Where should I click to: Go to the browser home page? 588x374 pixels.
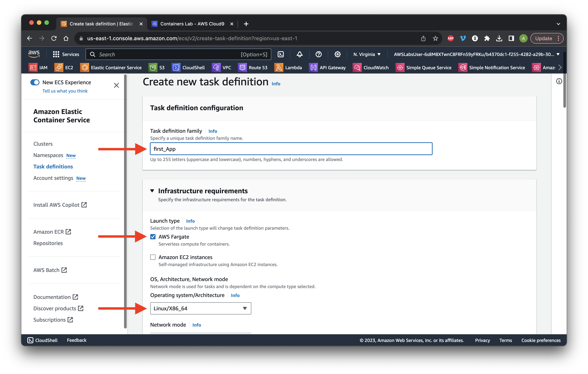[66, 38]
